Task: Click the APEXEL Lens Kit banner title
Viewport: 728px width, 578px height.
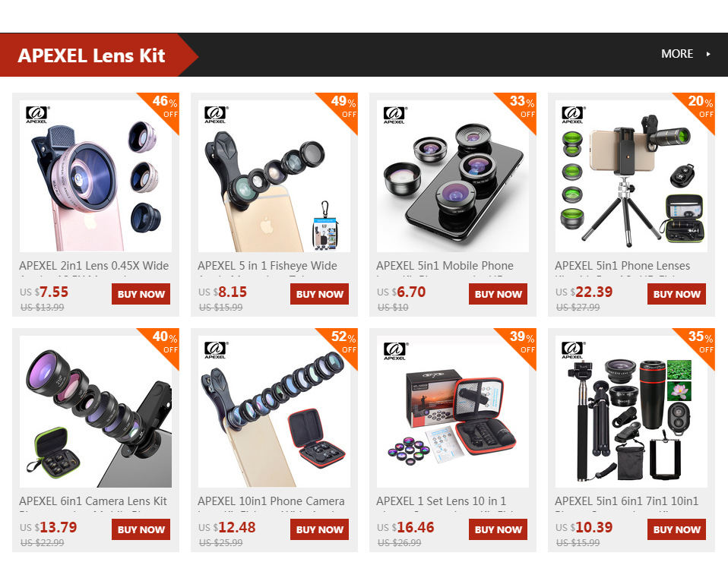Action: coord(91,55)
